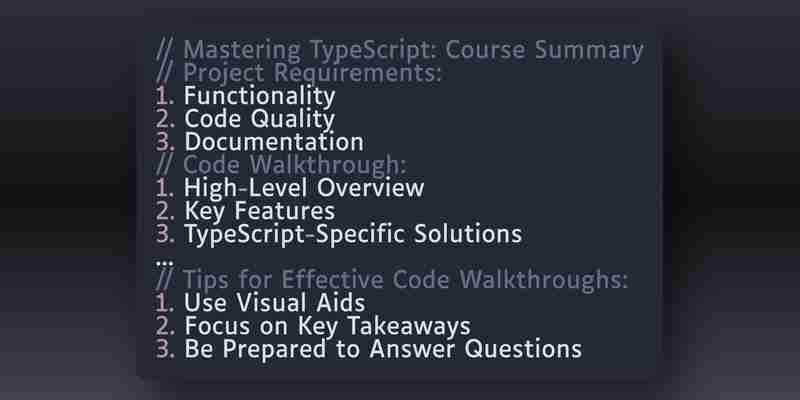800x400 pixels.
Task: Click 'Be Prepared to Answer Questions' tip
Action: pos(383,349)
